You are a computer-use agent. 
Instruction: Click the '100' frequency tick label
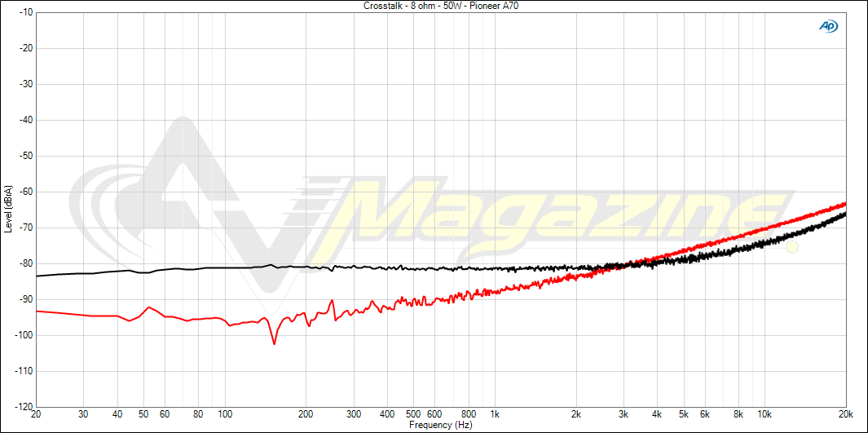coord(225,414)
